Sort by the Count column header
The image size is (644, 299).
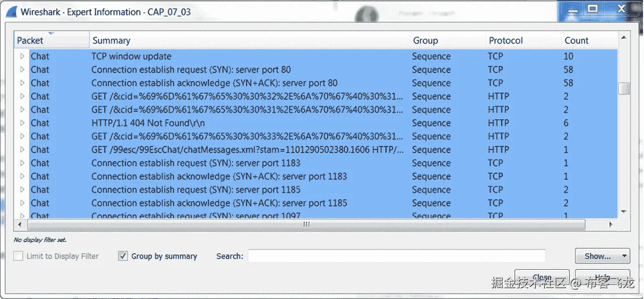tap(589, 40)
